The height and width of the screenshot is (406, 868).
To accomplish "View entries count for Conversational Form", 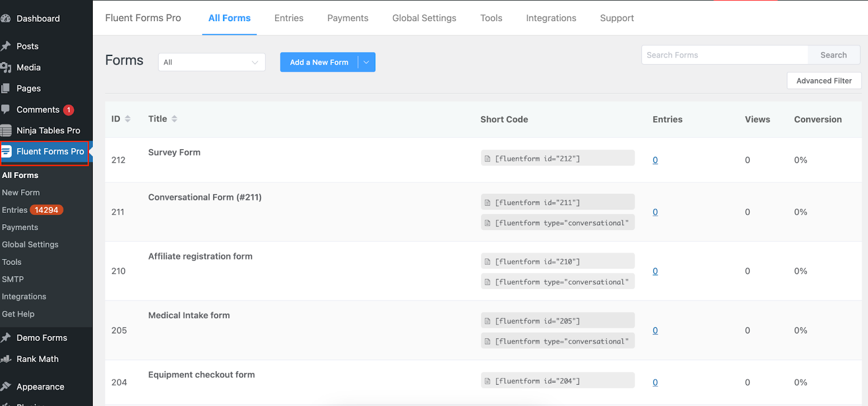I will (x=655, y=212).
